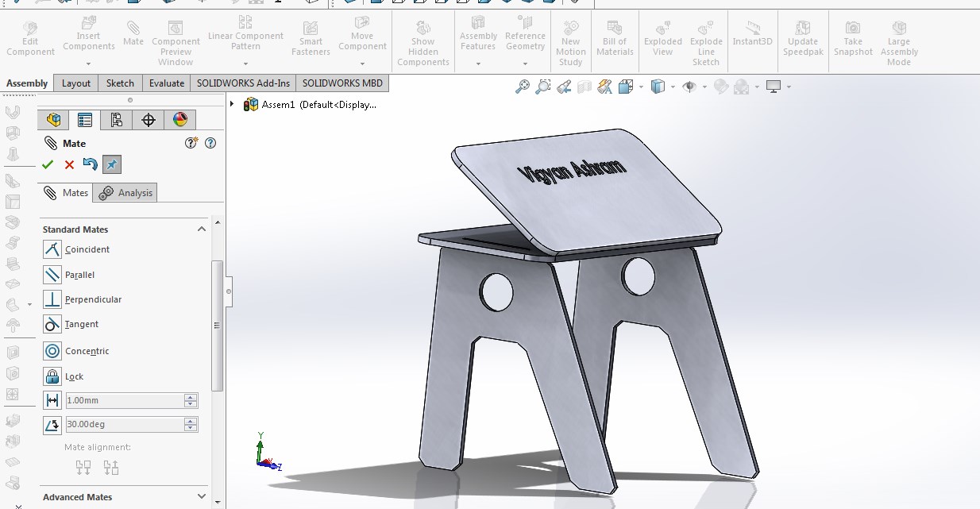Open the SOLIDWORKS Add-Ins tab
This screenshot has width=980, height=509.
tap(243, 83)
